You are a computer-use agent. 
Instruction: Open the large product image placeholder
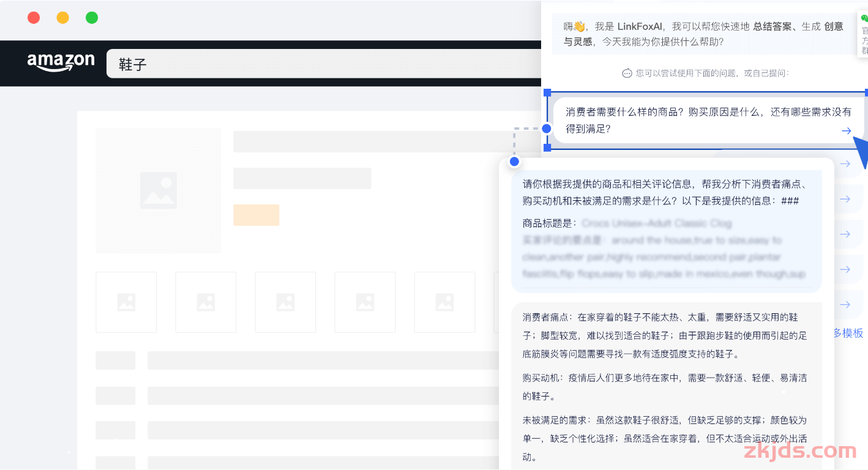(x=159, y=190)
